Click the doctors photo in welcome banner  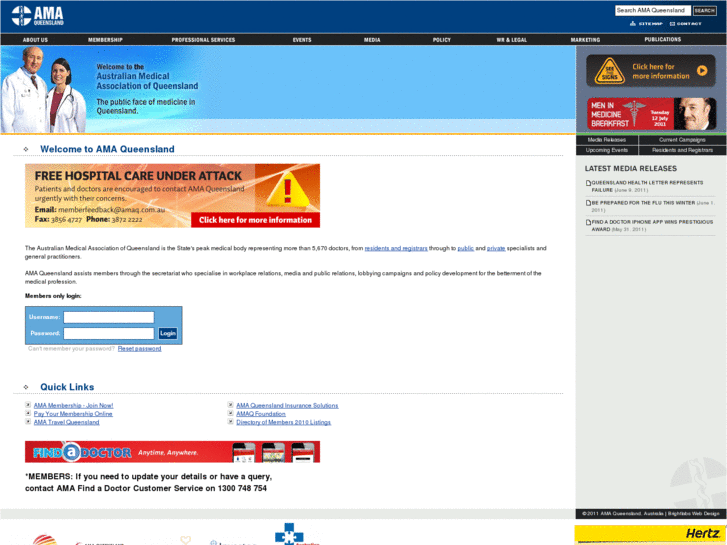click(x=43, y=90)
